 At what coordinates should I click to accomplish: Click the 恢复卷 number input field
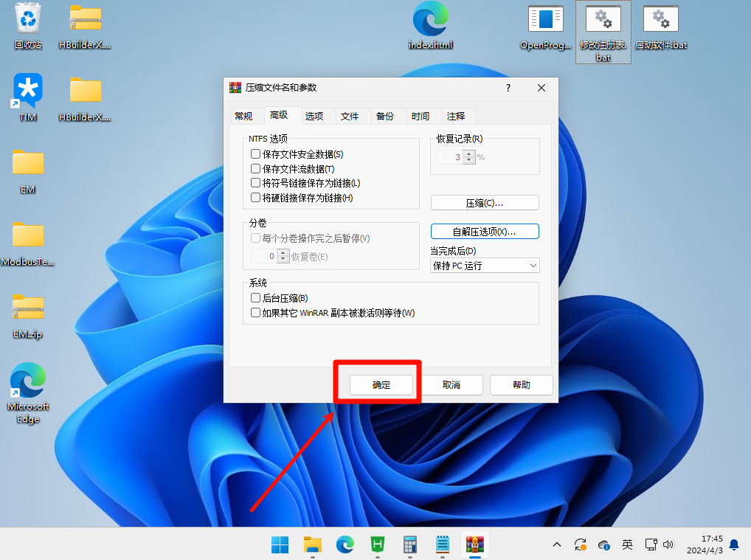[x=264, y=256]
